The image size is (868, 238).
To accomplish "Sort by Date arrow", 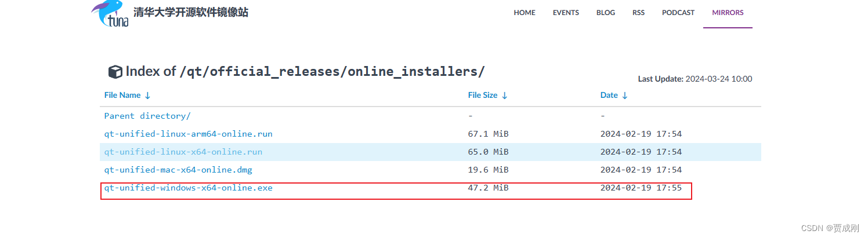I will pos(624,96).
